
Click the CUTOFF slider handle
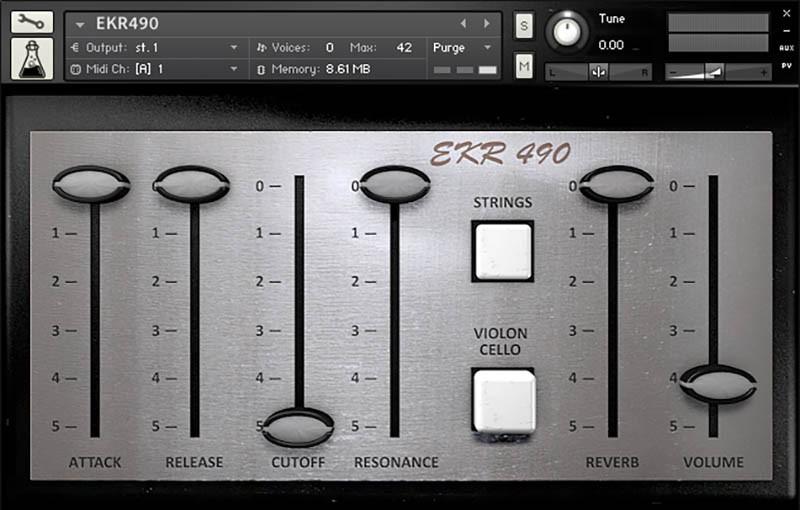point(298,427)
